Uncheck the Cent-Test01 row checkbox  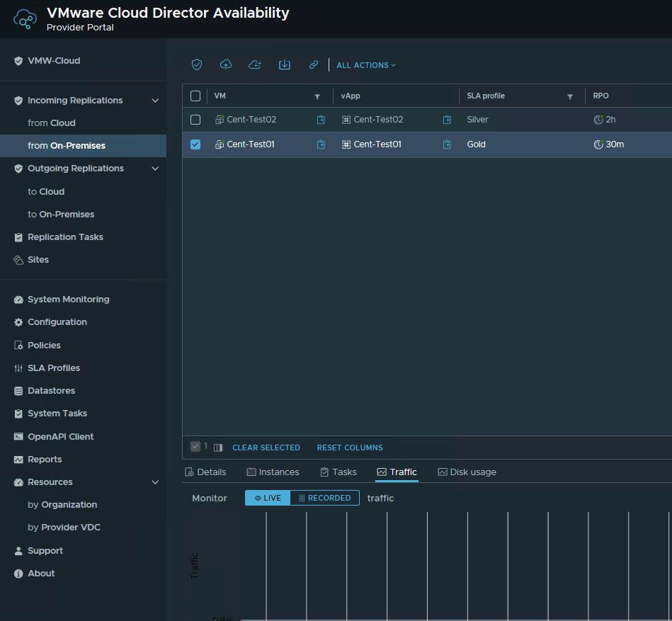(x=195, y=144)
